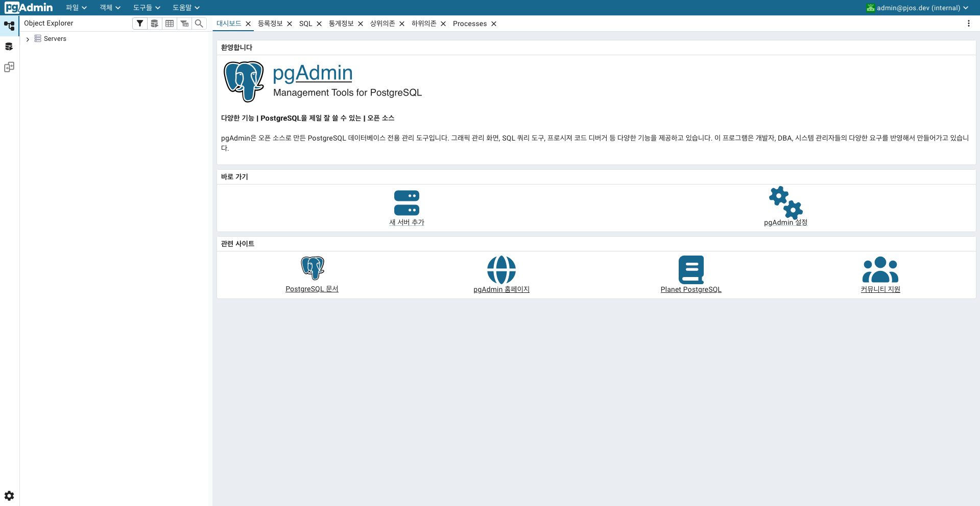Switch to the Processes tab
This screenshot has height=506, width=980.
point(470,24)
